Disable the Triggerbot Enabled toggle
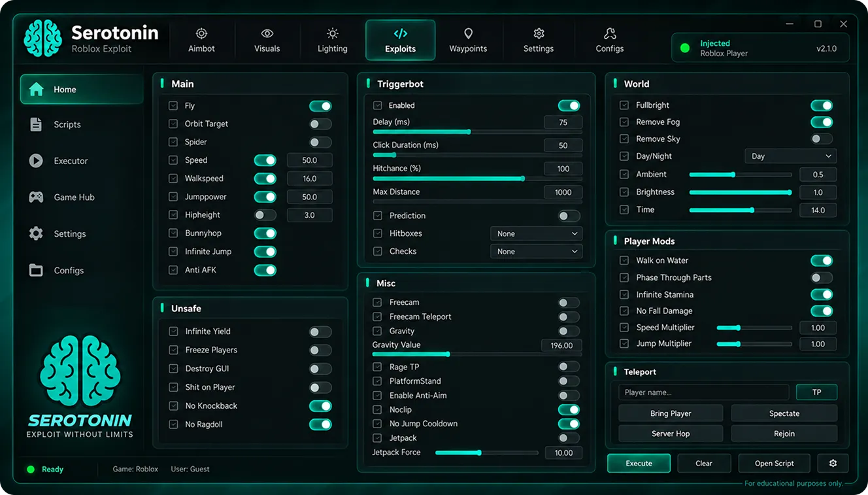This screenshot has height=495, width=868. (x=569, y=105)
